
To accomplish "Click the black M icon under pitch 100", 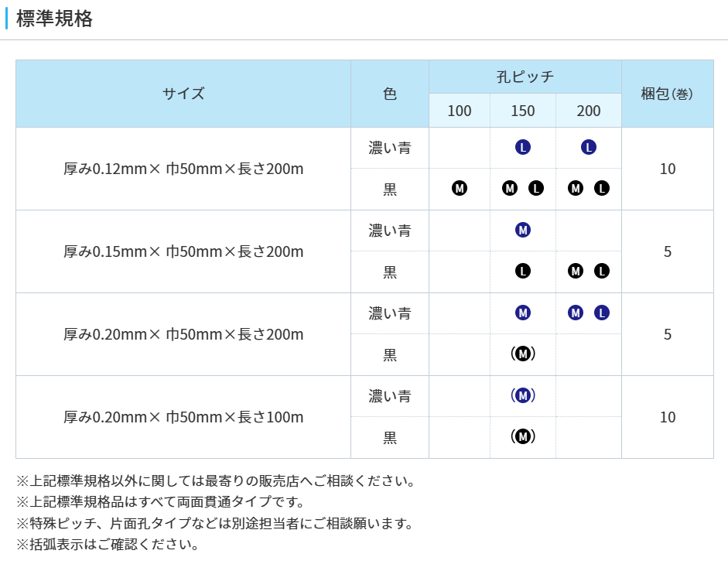I will pyautogui.click(x=460, y=188).
